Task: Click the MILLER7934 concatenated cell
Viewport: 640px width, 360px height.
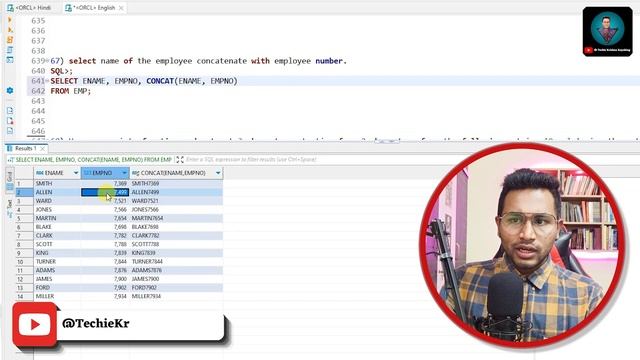Action: coord(176,296)
